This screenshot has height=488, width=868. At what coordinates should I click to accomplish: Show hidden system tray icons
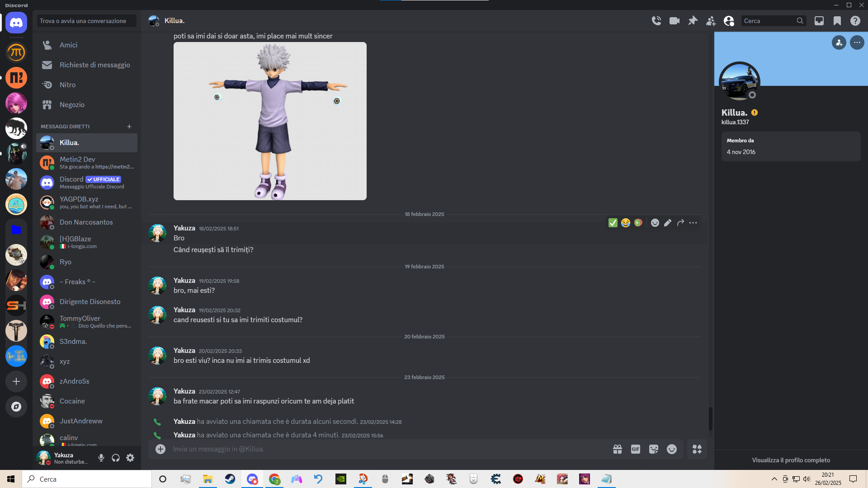point(774,479)
